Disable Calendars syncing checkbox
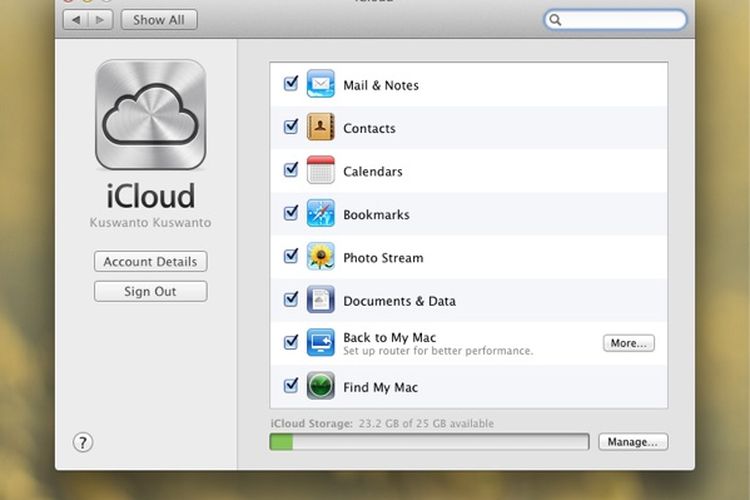Image resolution: width=750 pixels, height=500 pixels. (290, 169)
